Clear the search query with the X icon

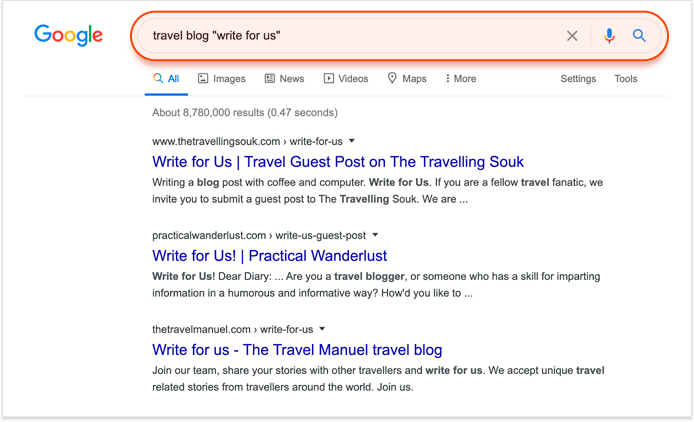click(572, 36)
